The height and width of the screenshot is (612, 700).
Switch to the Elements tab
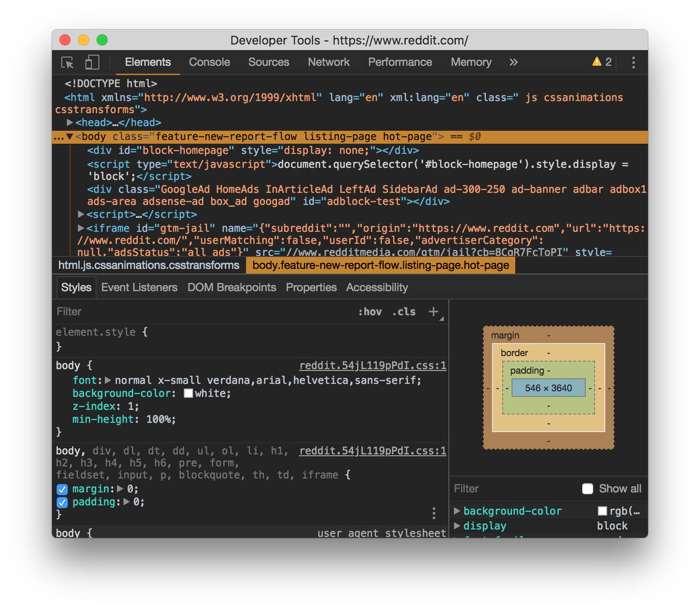148,62
